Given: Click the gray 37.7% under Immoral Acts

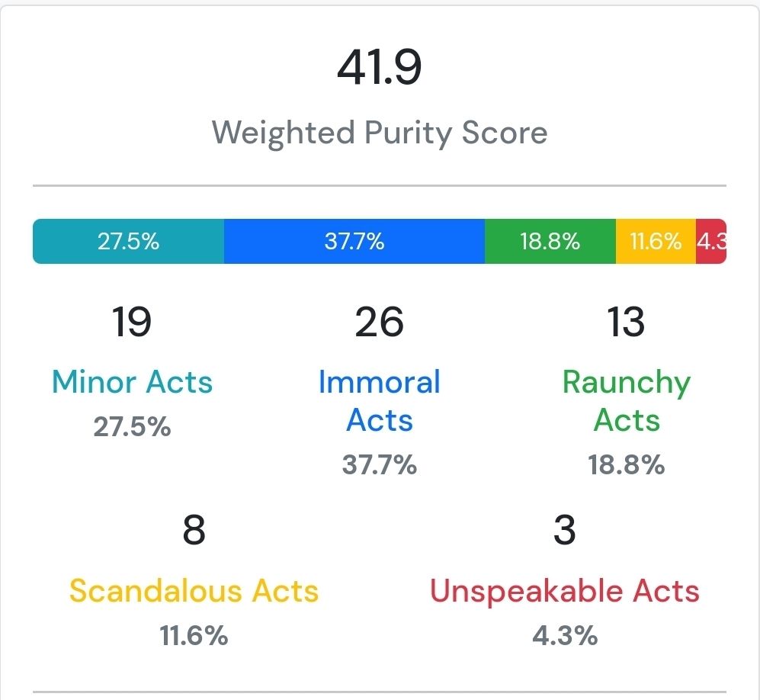Looking at the screenshot, I should coord(380,464).
